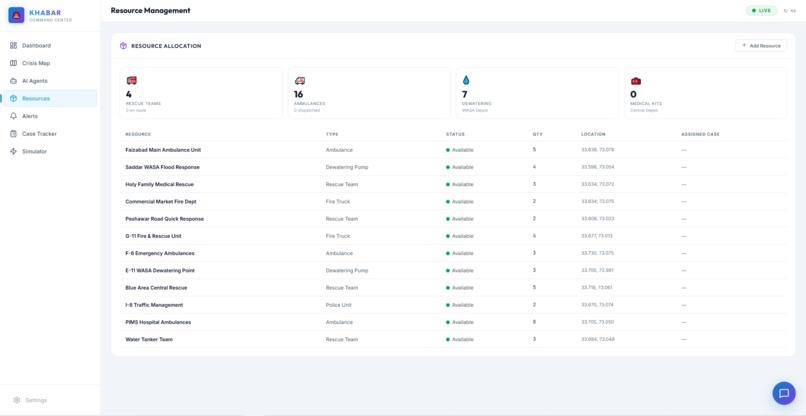Select Water Tanker Team row name

(149, 339)
